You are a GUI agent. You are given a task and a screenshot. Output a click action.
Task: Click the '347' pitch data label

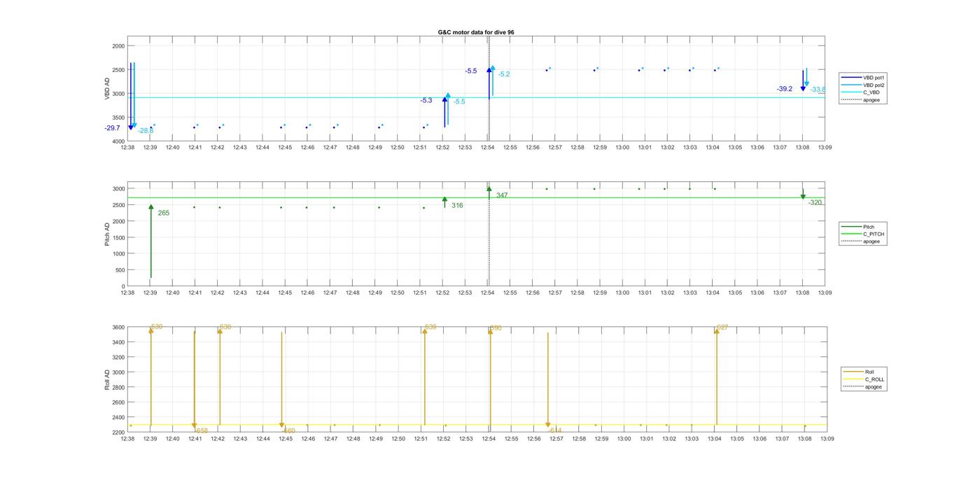(502, 195)
